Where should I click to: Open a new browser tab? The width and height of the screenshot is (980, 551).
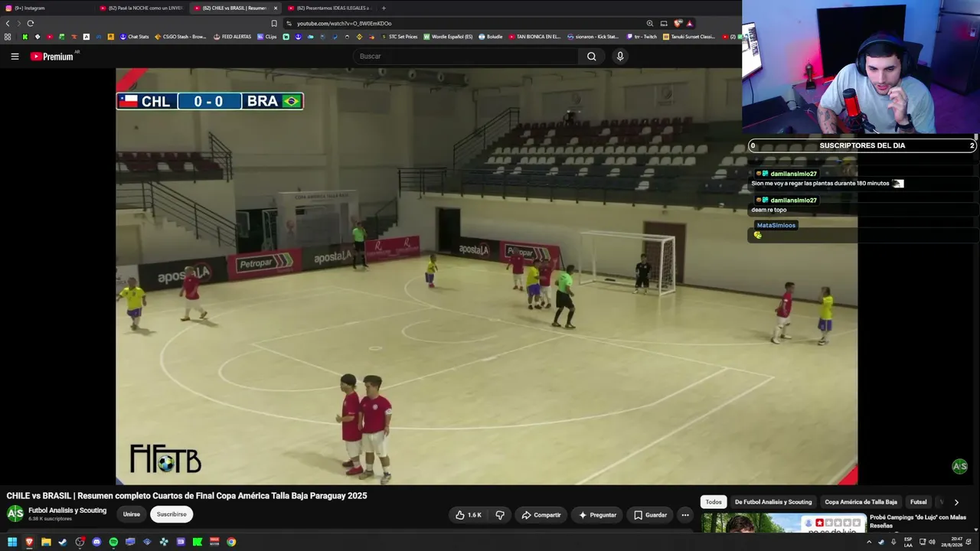[x=384, y=8]
